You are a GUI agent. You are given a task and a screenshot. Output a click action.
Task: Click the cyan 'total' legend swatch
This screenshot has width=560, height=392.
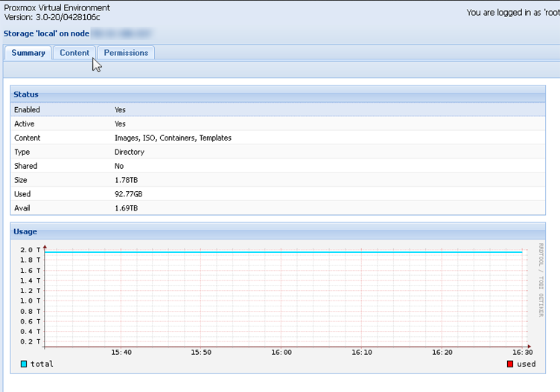click(24, 364)
